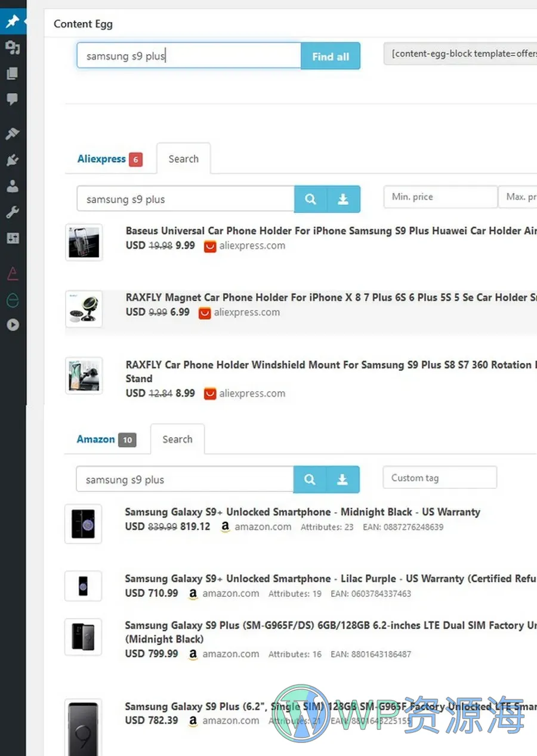Screen dimensions: 537x756
Task: Click the Custom tag field
Action: 440,478
